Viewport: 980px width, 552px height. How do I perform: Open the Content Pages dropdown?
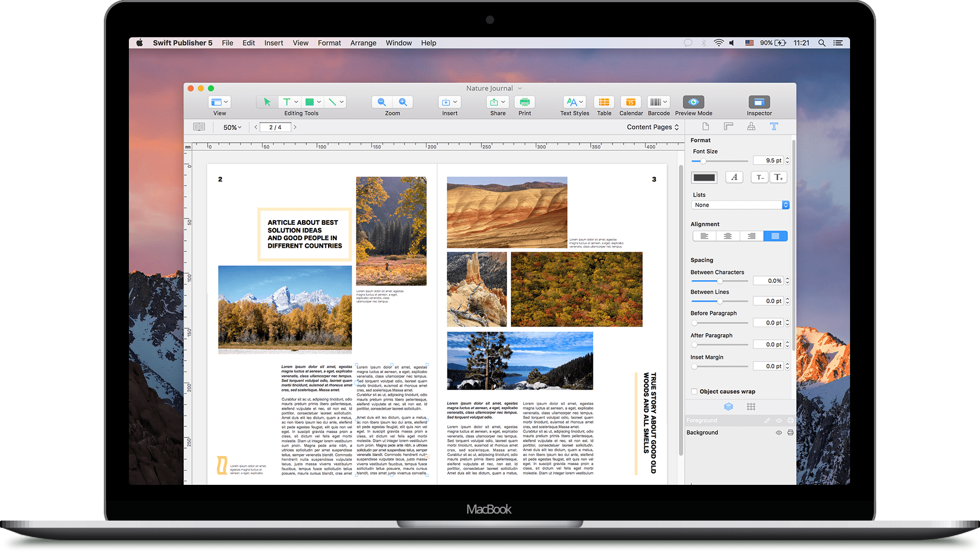pos(652,127)
